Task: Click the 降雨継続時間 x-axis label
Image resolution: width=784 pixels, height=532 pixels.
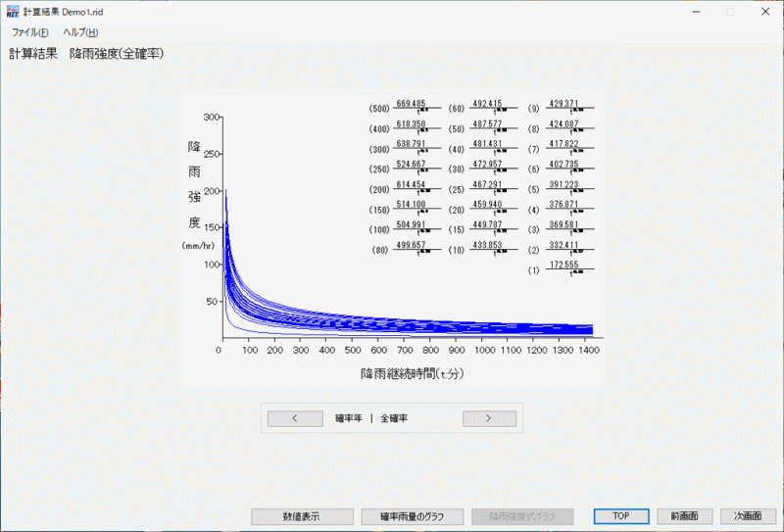Action: pyautogui.click(x=410, y=373)
